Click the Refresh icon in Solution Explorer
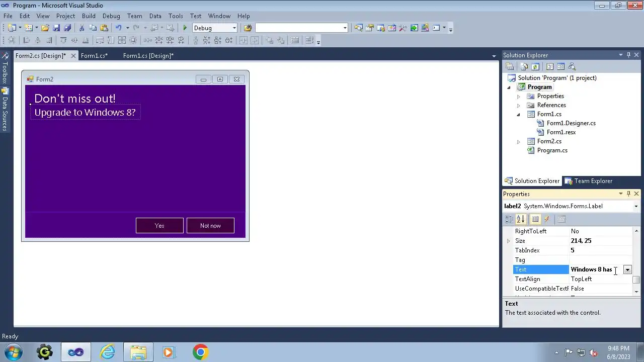 click(535, 66)
